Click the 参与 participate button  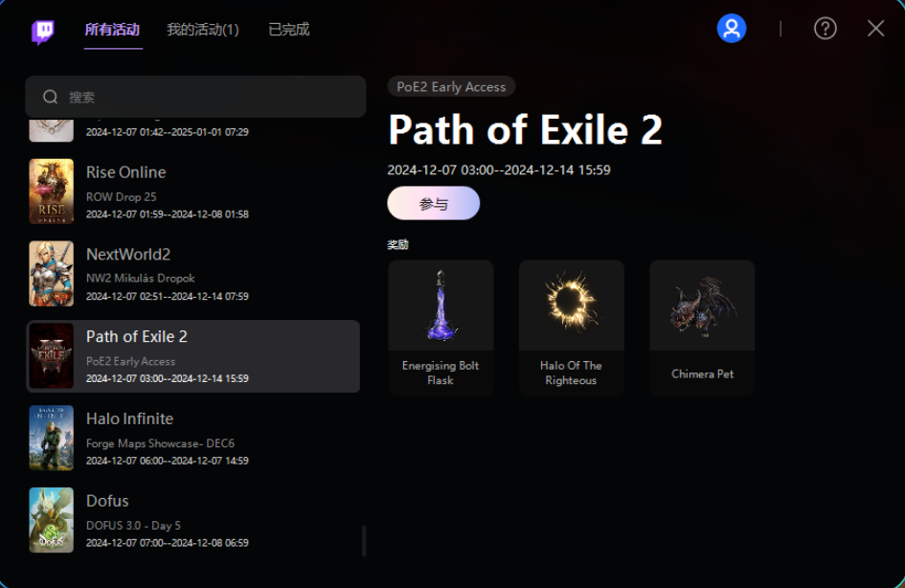click(x=434, y=203)
